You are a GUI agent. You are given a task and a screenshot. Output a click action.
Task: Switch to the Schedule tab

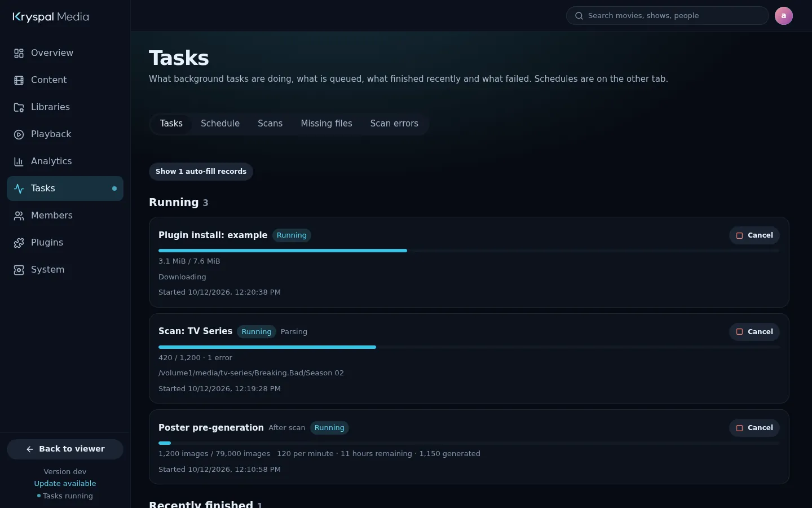click(220, 124)
